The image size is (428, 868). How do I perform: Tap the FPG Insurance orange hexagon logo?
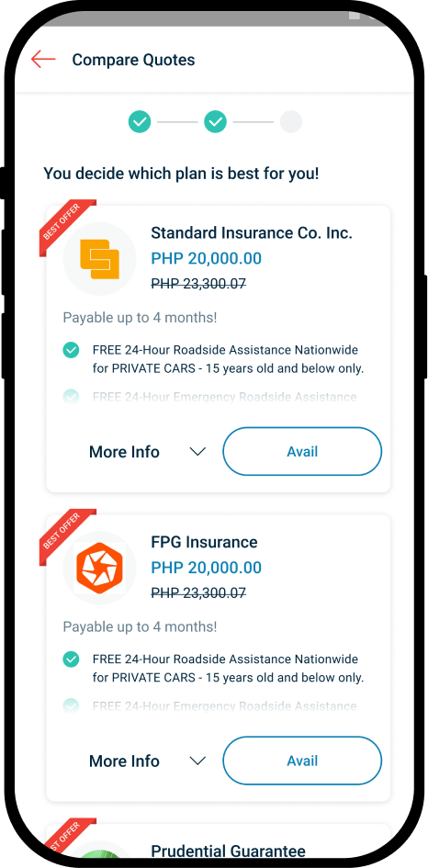click(x=100, y=568)
